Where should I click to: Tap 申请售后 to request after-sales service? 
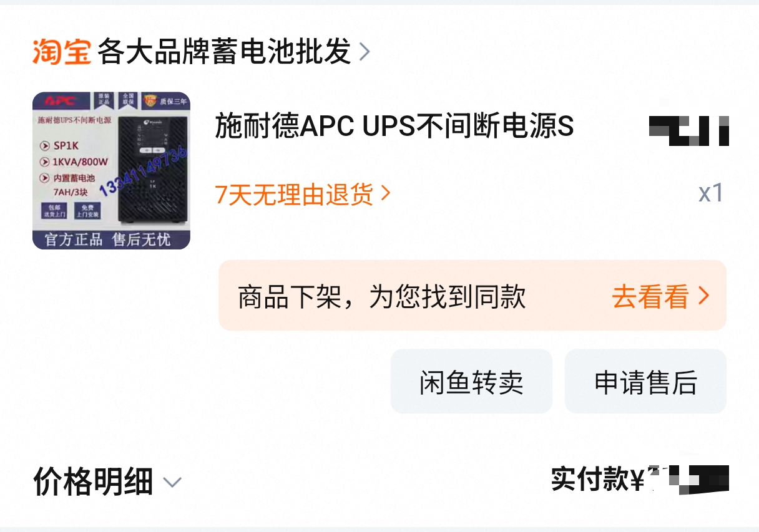(645, 381)
